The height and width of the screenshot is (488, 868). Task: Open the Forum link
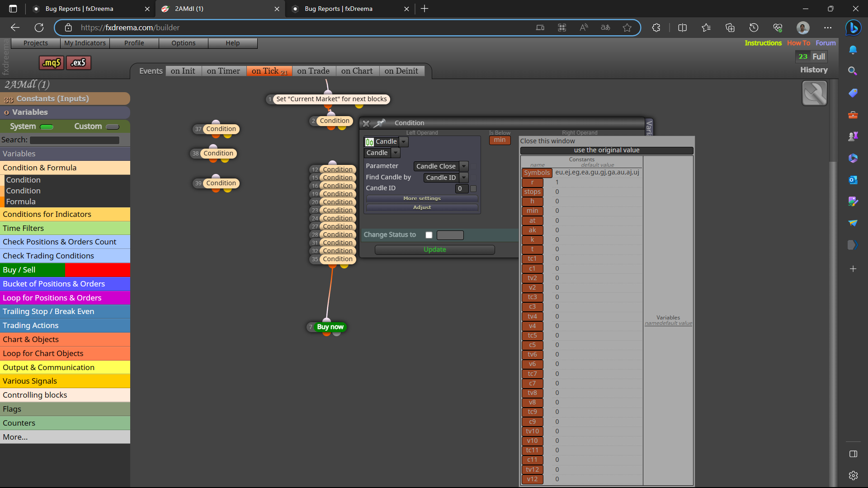coord(826,43)
